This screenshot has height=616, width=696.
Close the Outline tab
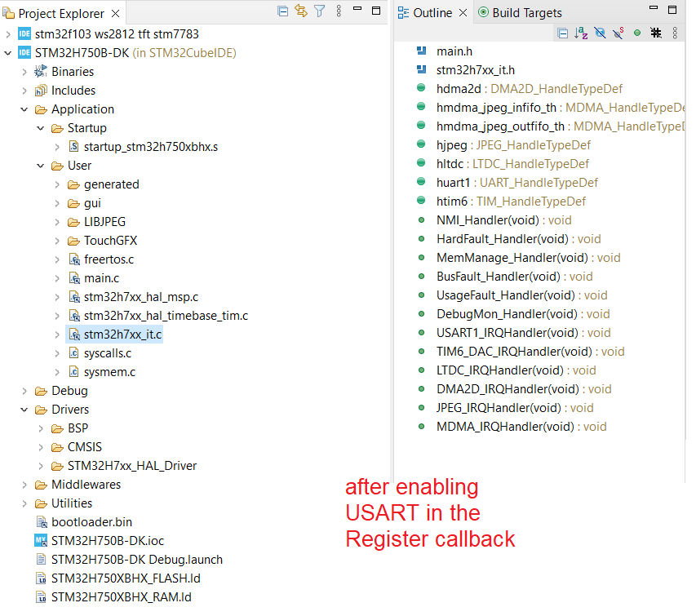point(463,13)
